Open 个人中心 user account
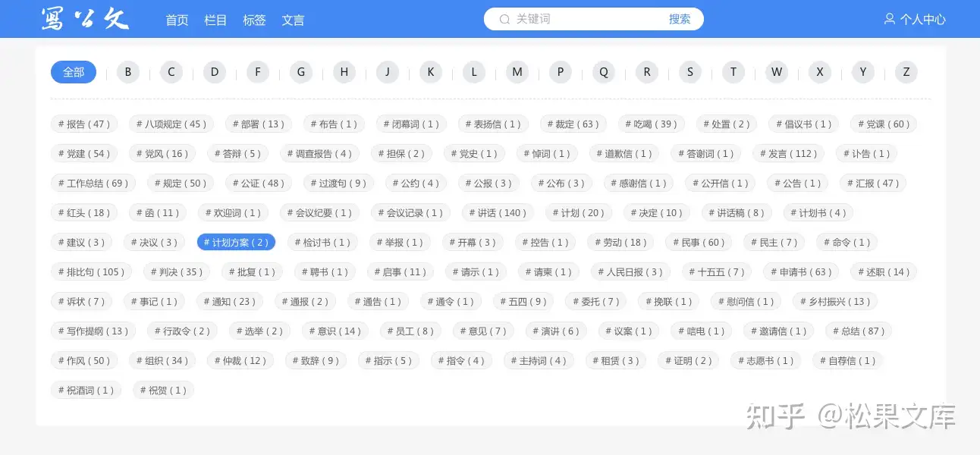The width and height of the screenshot is (980, 455). 915,19
